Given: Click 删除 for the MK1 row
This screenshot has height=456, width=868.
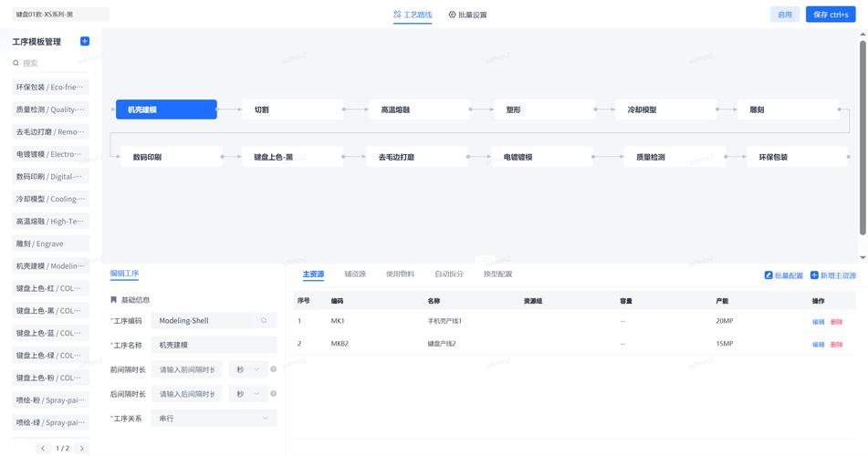Looking at the screenshot, I should click(836, 322).
